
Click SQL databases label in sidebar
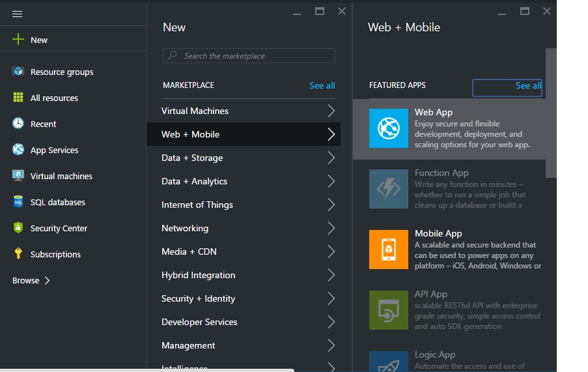pos(58,202)
